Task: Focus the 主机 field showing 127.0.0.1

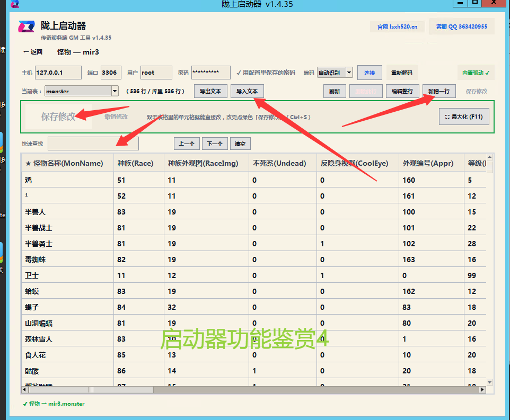Action: click(58, 73)
